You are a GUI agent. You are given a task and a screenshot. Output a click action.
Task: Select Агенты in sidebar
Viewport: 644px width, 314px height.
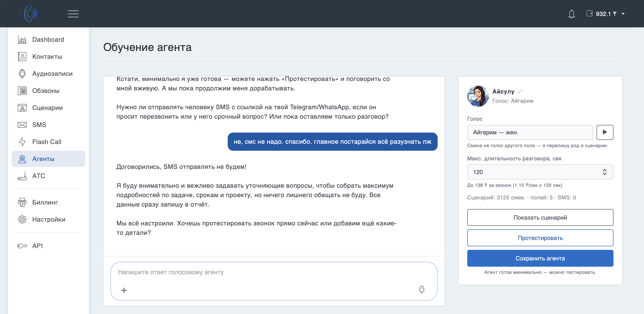coord(48,159)
